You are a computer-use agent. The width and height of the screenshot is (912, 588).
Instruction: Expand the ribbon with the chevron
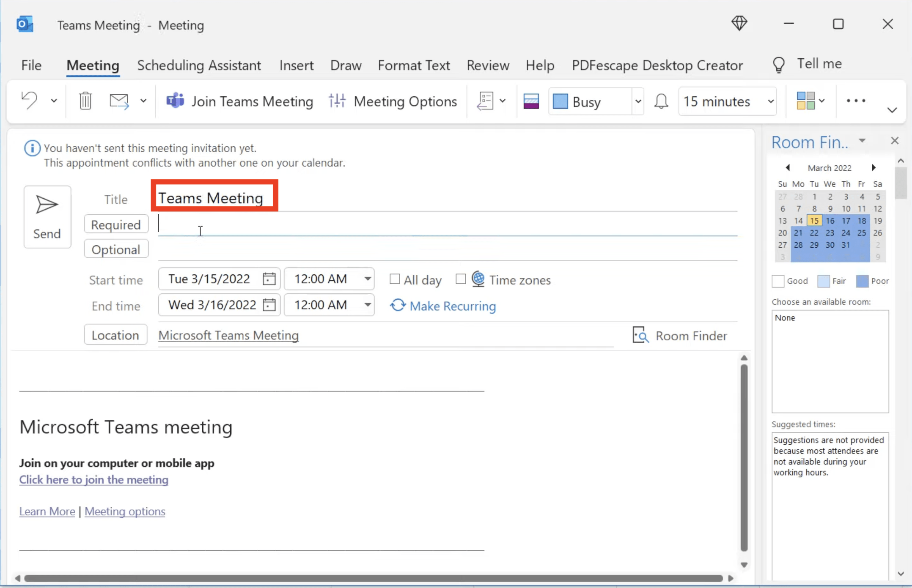coord(892,110)
